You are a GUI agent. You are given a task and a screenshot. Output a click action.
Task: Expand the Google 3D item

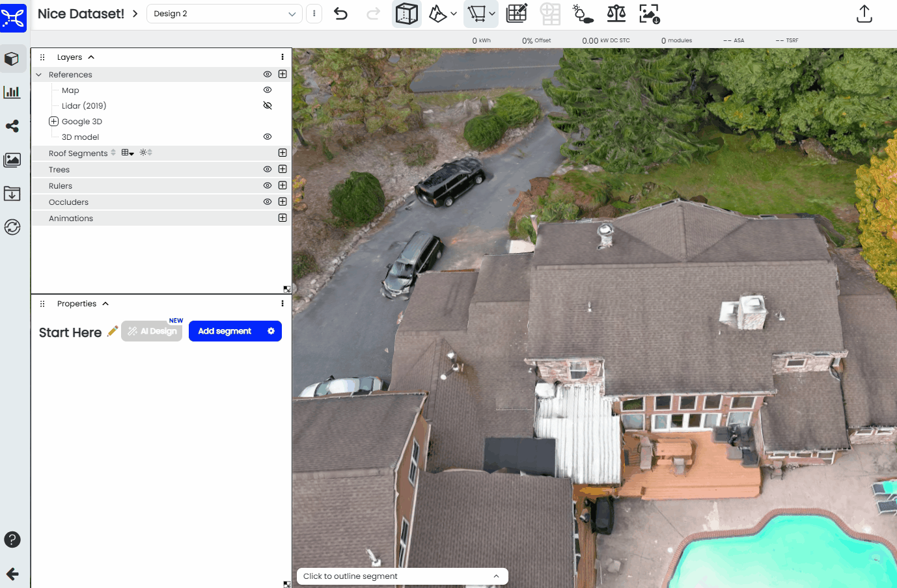(x=54, y=122)
